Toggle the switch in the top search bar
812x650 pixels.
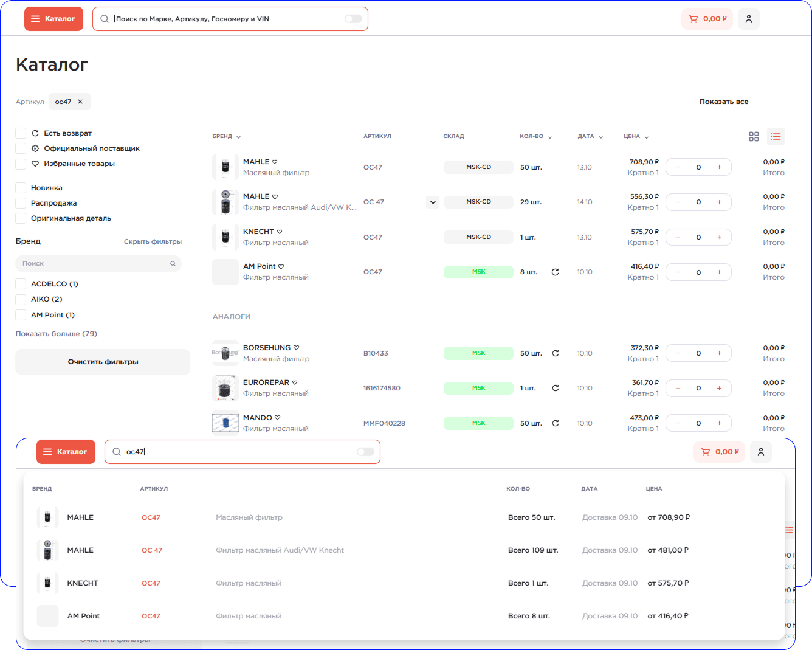353,19
